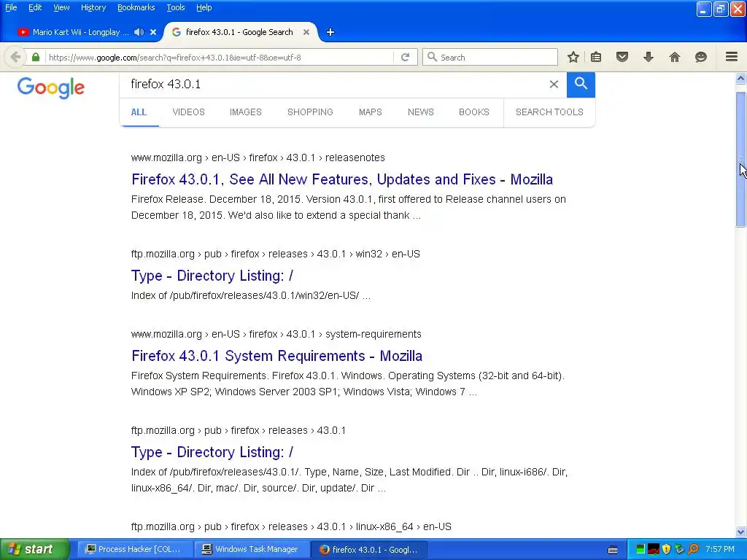Select the IMAGES search tab
This screenshot has height=560, width=747.
[245, 112]
